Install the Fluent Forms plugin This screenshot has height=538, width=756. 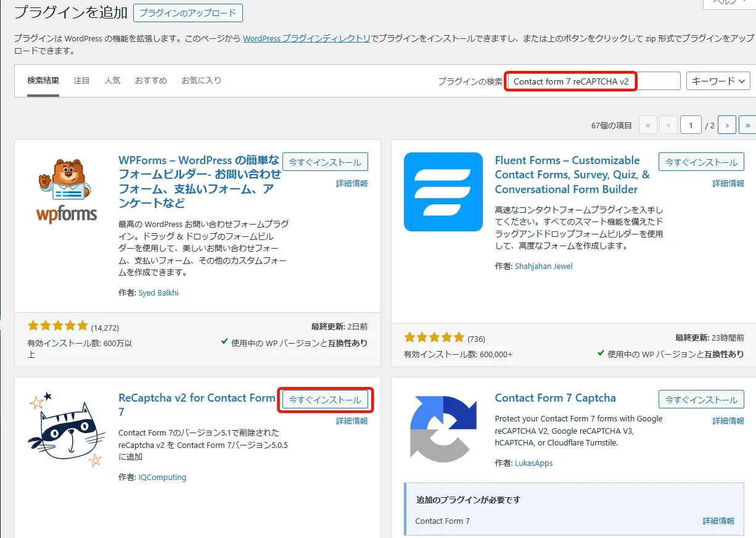point(701,162)
